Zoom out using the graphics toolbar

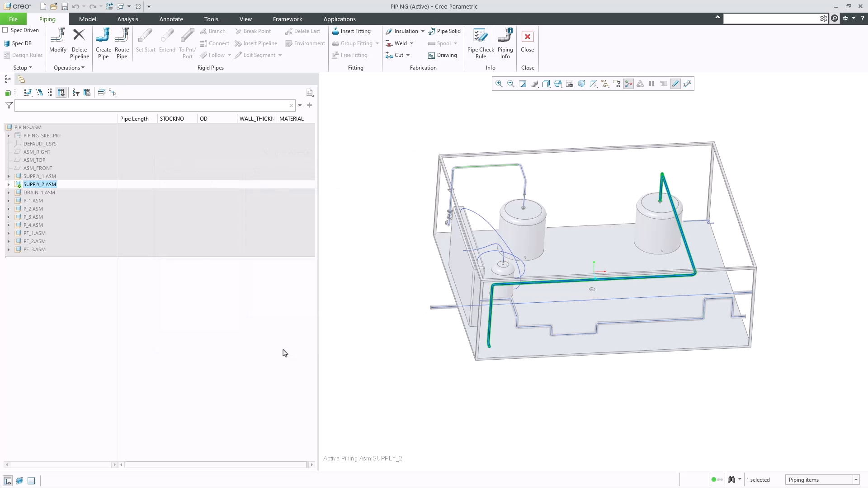click(511, 84)
